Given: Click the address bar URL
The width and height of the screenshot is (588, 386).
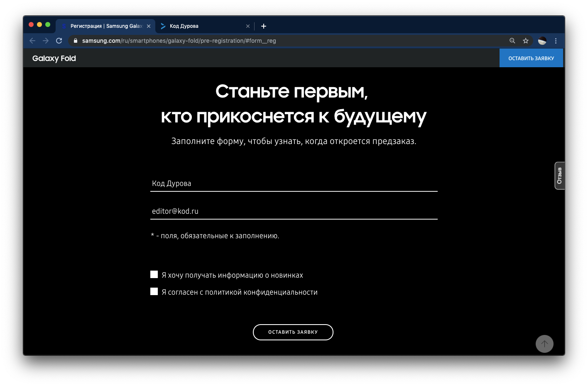Looking at the screenshot, I should (x=179, y=41).
